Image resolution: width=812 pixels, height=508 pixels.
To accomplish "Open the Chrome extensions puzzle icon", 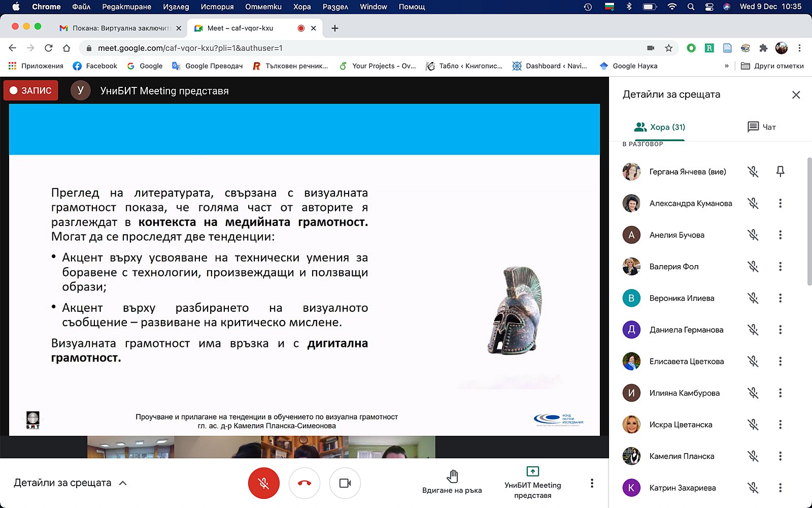I will [763, 48].
